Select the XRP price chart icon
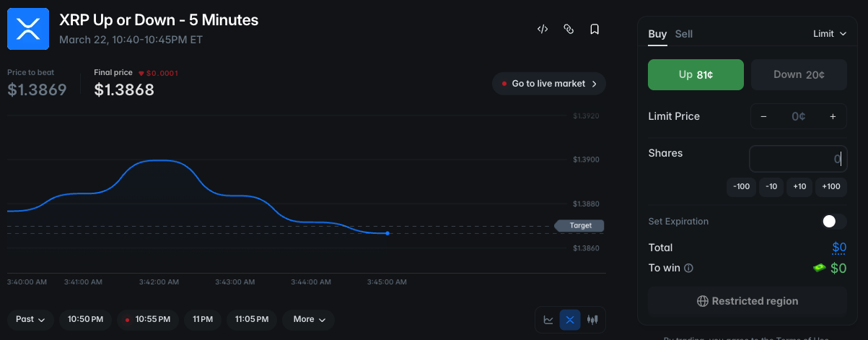This screenshot has width=868, height=340. tap(570, 319)
